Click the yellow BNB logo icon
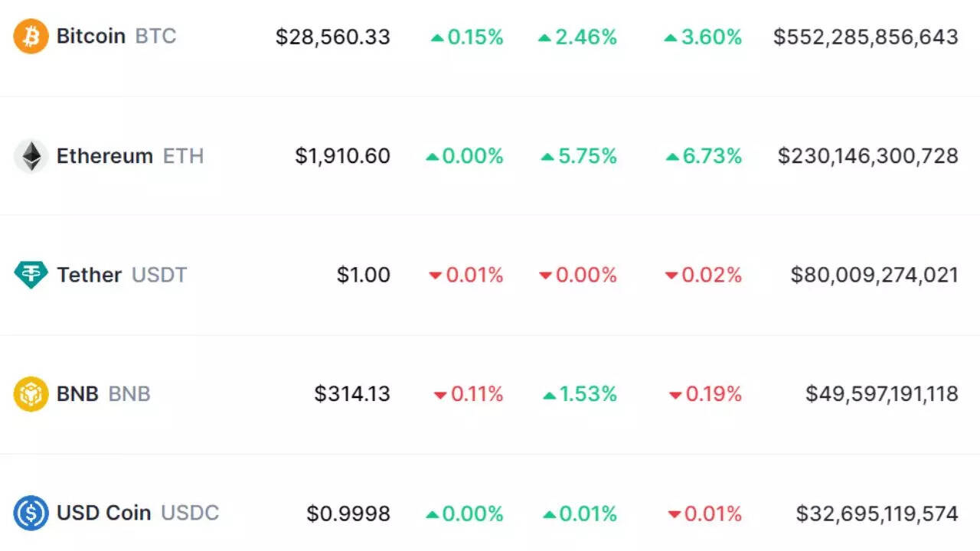The width and height of the screenshot is (980, 551). (31, 394)
